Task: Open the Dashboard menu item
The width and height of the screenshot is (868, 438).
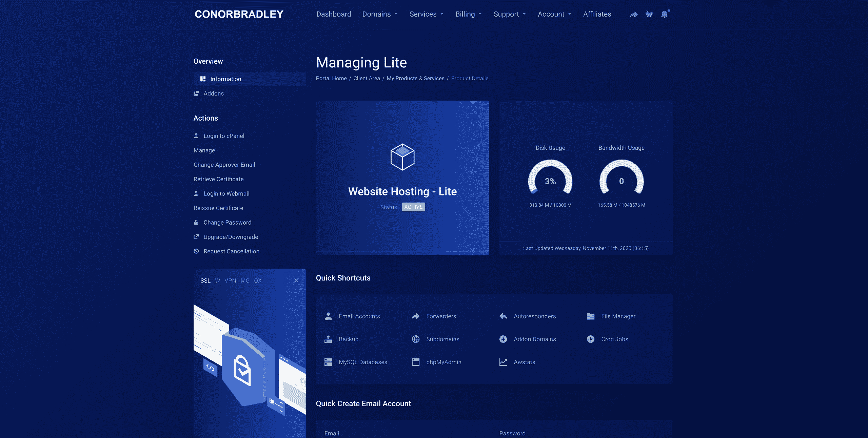Action: pos(334,14)
